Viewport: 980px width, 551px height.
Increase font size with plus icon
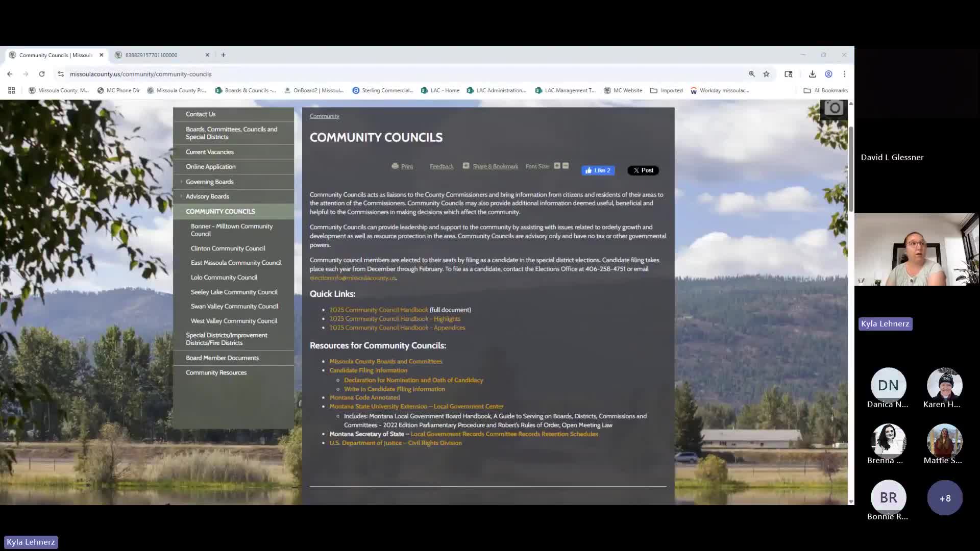tap(557, 166)
